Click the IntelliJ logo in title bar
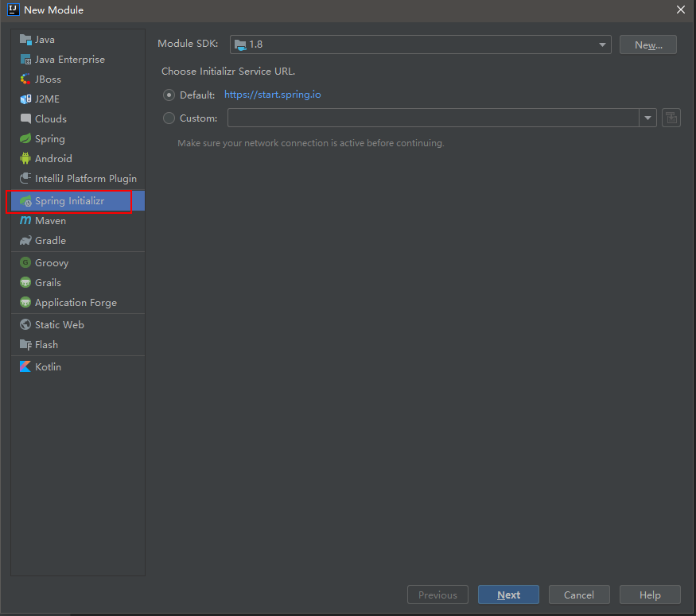The height and width of the screenshot is (616, 696). 14,10
